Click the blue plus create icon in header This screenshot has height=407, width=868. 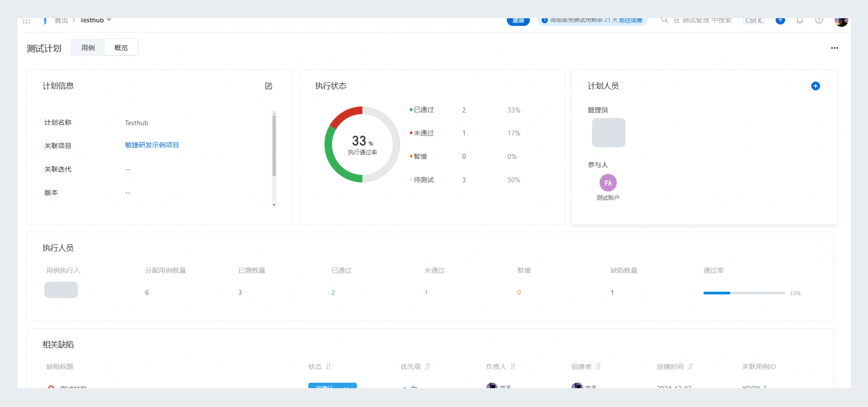point(780,21)
